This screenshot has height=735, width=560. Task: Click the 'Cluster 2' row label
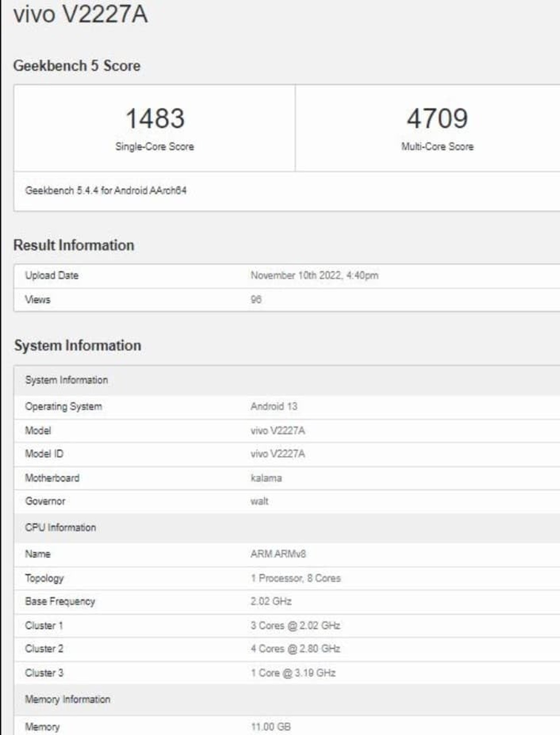[x=44, y=648]
